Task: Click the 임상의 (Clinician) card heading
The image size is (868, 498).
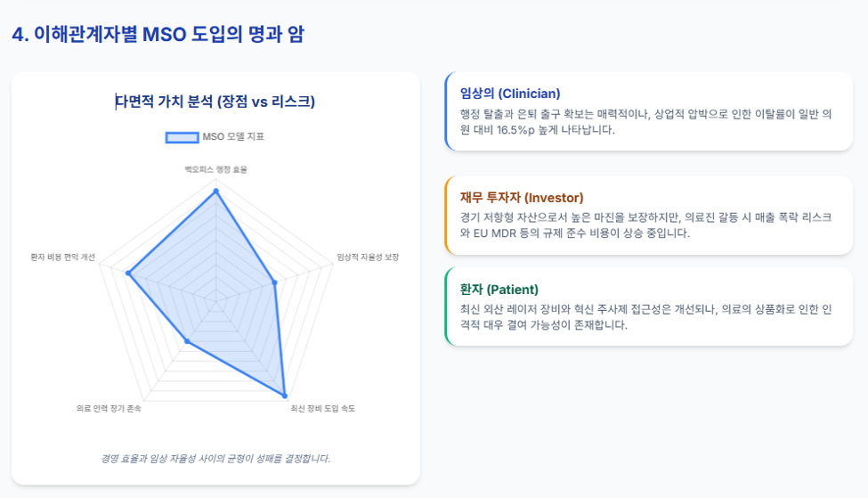Action: (510, 94)
